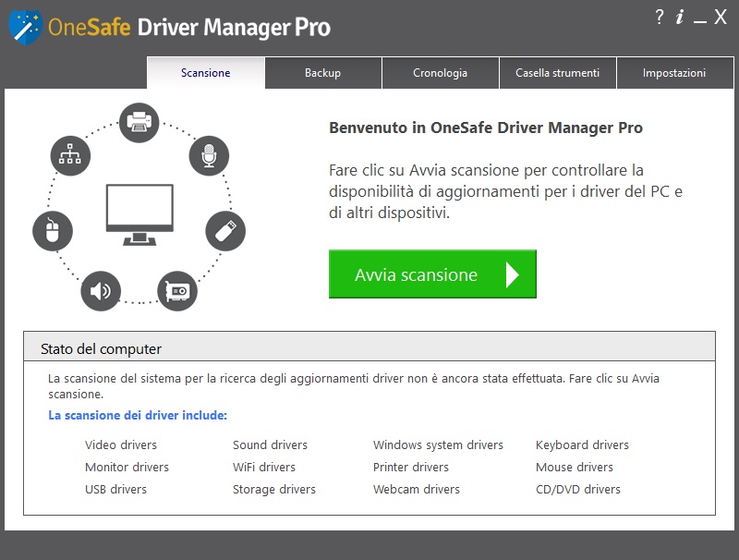Select 'USB drivers' entry
Viewport: 739px width, 560px height.
(116, 489)
